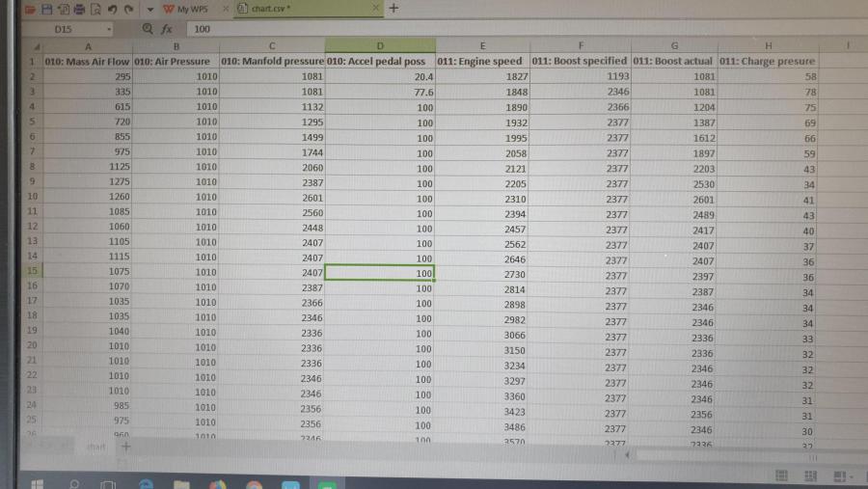Add a new sheet with plus button
The image size is (868, 489).
124,447
